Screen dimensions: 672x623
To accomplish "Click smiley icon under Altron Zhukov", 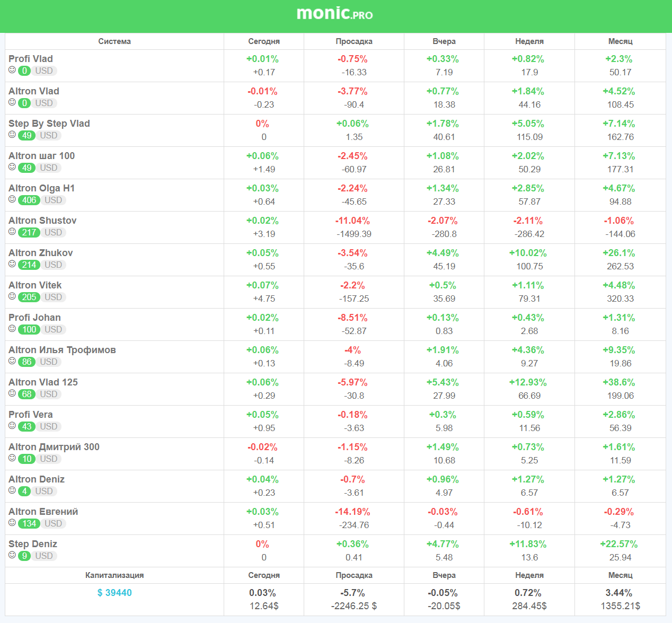I will click(x=12, y=264).
